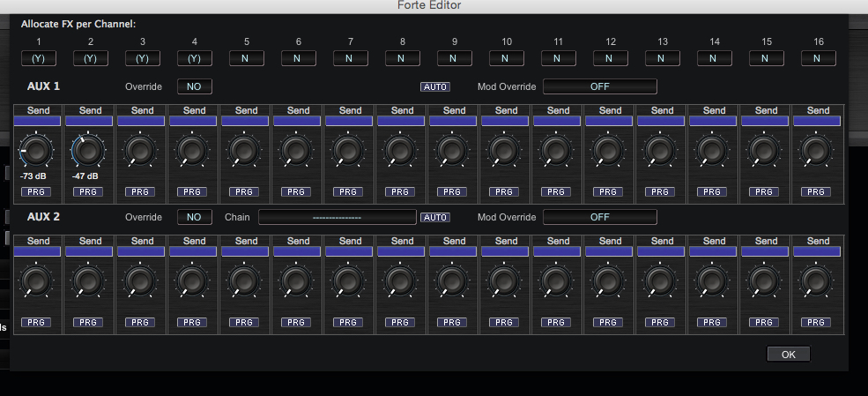The height and width of the screenshot is (396, 868).
Task: Click the AUX 2 channel 8 blue send bar
Action: pos(401,251)
